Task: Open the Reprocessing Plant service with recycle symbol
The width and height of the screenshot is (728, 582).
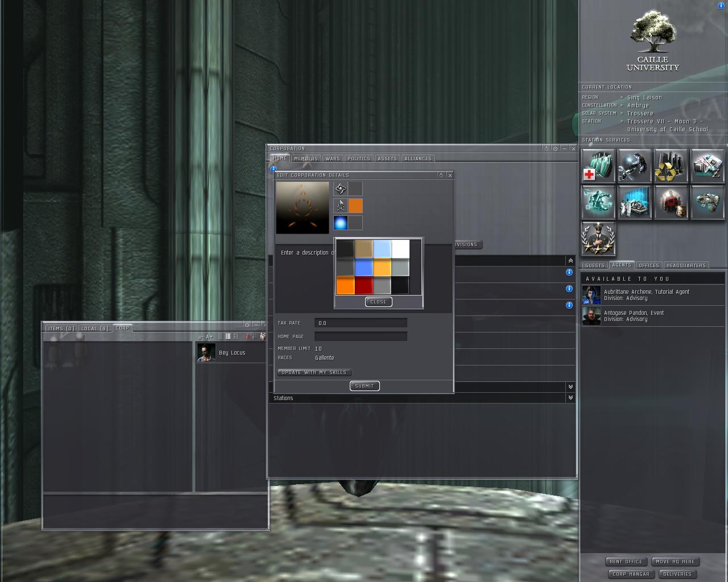Action: (x=671, y=166)
